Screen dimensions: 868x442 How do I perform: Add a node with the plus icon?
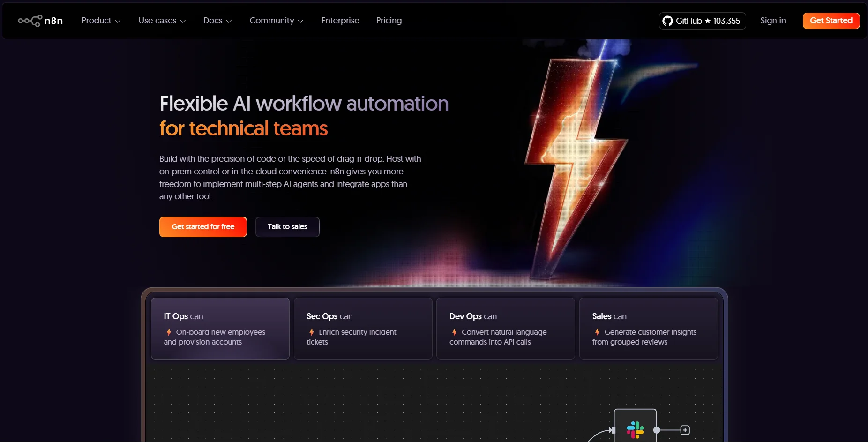click(685, 430)
